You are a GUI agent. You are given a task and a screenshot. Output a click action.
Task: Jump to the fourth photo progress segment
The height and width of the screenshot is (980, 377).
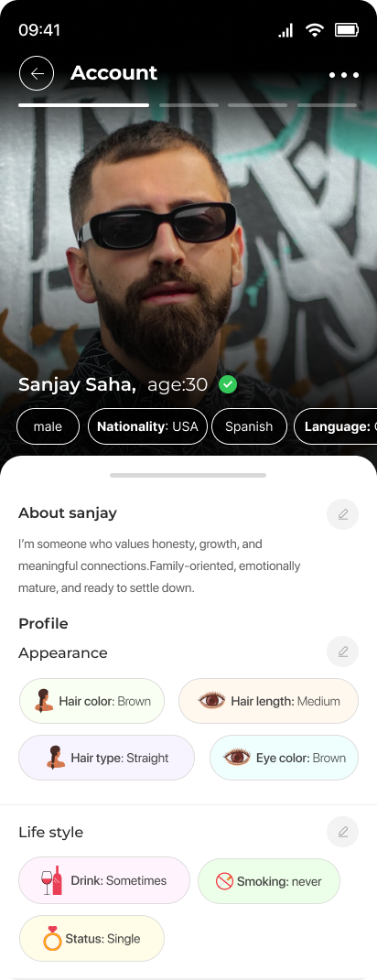[327, 105]
